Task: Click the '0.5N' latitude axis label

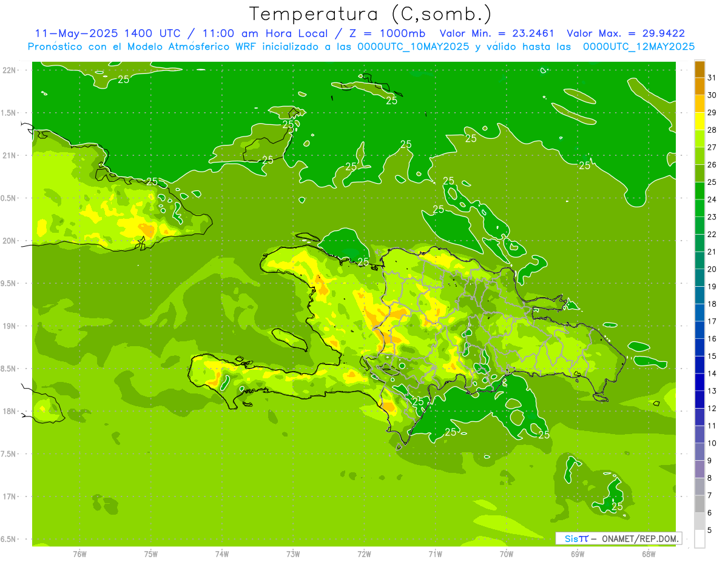Action: pyautogui.click(x=9, y=198)
